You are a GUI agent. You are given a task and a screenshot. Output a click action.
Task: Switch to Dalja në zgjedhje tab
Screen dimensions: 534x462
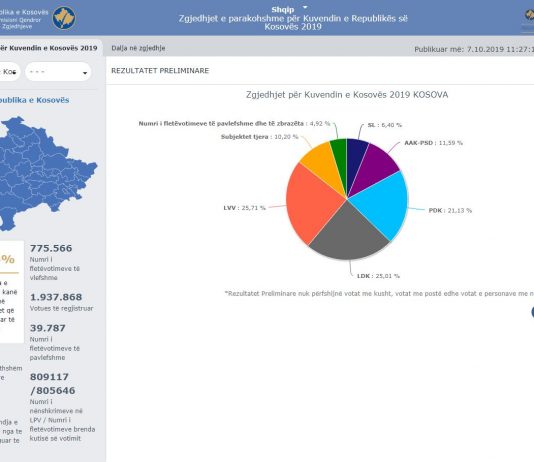point(138,48)
